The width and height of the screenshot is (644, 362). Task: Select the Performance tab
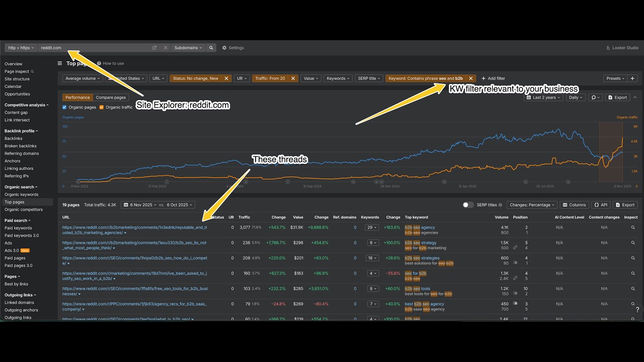[x=77, y=98]
